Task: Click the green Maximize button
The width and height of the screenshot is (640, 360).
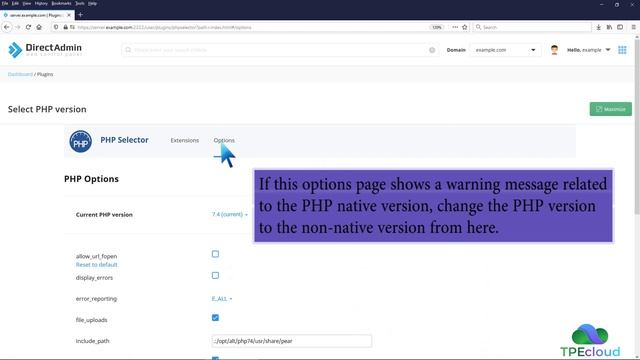Action: [x=611, y=109]
